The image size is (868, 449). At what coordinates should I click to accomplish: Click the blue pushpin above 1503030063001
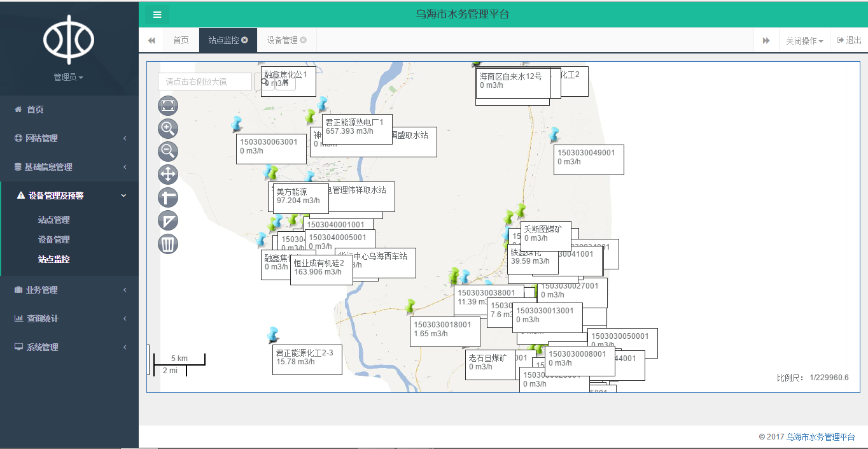click(237, 124)
